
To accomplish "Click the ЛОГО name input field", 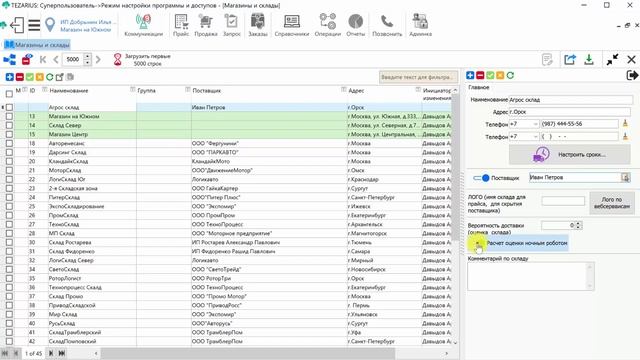I will (563, 201).
